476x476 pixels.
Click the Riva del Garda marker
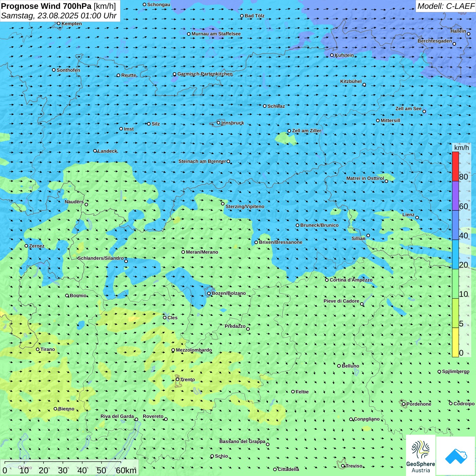pyautogui.click(x=136, y=419)
